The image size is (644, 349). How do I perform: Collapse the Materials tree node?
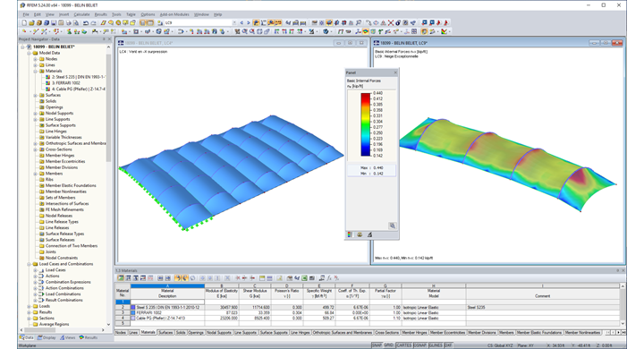click(35, 71)
